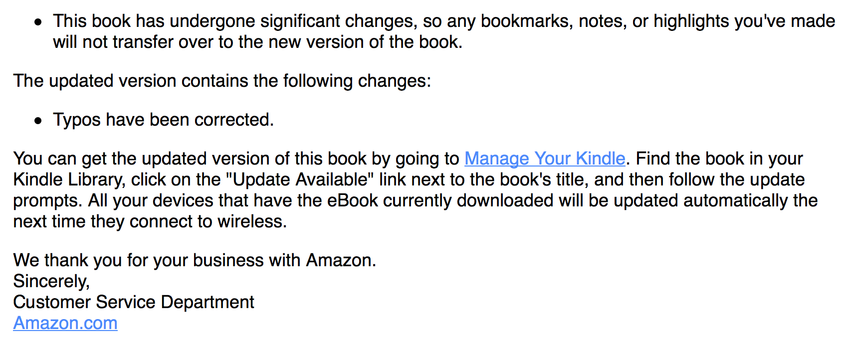Click "next time they connect to wireless." line

click(x=150, y=221)
